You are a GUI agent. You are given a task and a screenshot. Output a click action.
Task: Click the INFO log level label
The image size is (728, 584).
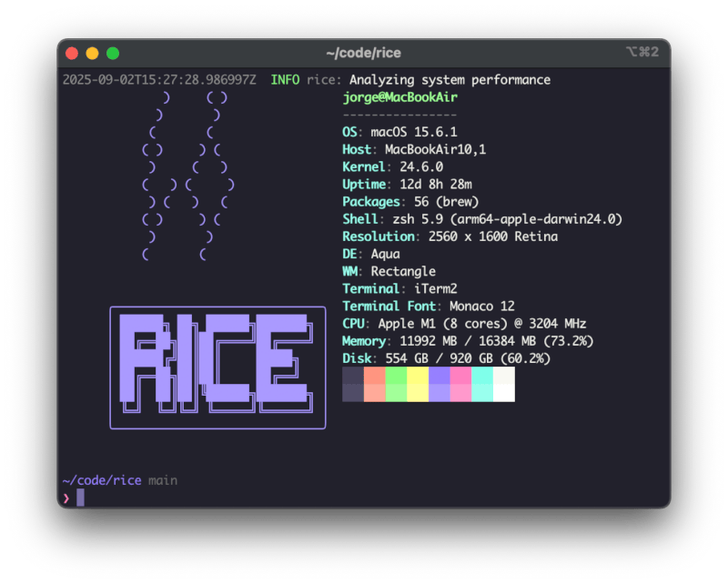[285, 80]
